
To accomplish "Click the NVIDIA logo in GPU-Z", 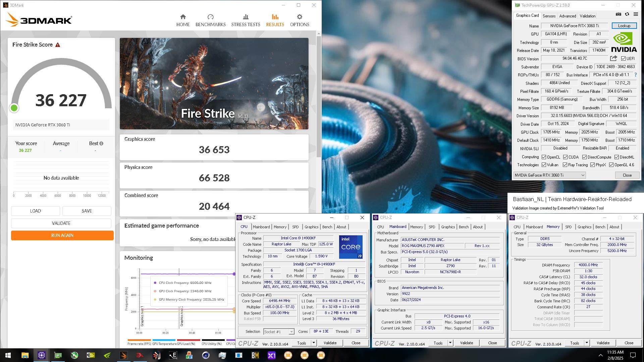I will (x=624, y=42).
